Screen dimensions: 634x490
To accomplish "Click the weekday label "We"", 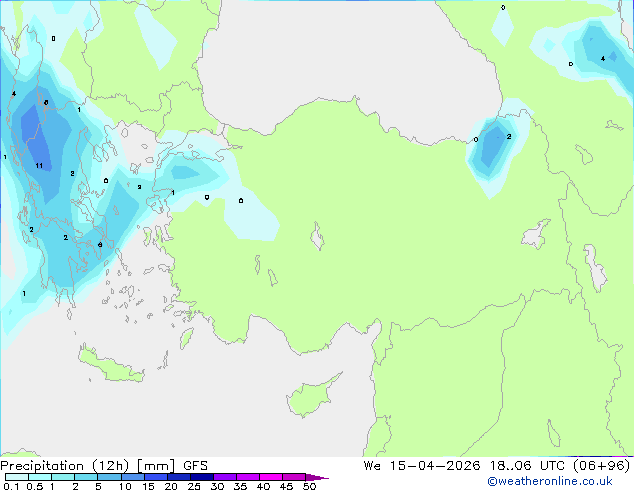I will [372, 466].
